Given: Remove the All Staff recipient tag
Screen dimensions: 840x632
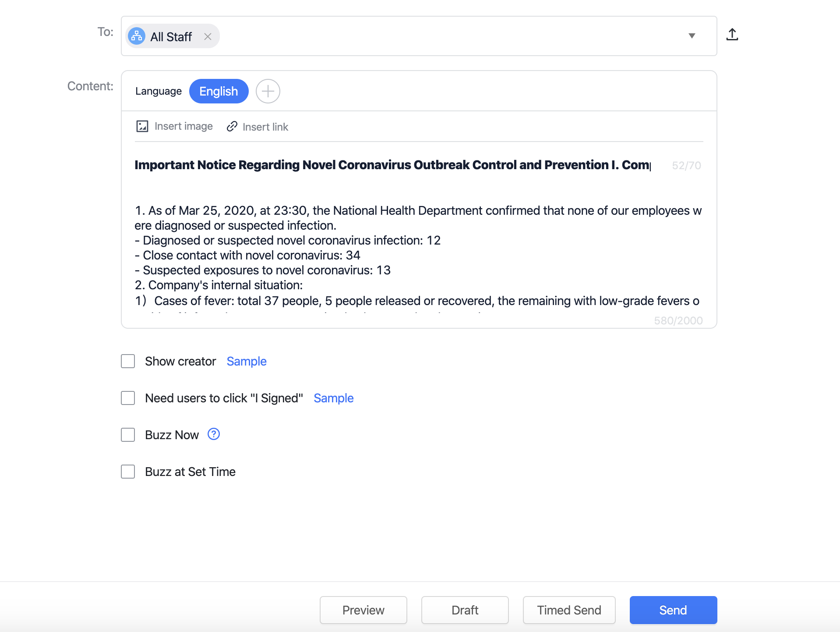Looking at the screenshot, I should 208,37.
